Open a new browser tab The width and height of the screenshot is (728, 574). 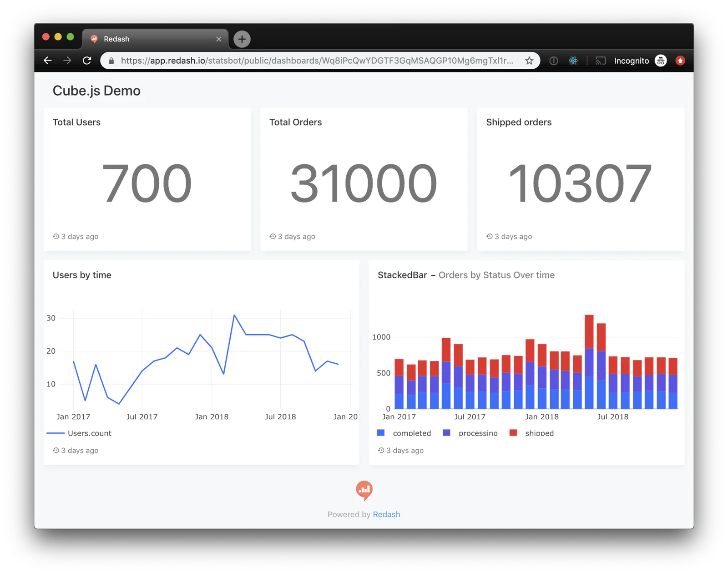[242, 39]
